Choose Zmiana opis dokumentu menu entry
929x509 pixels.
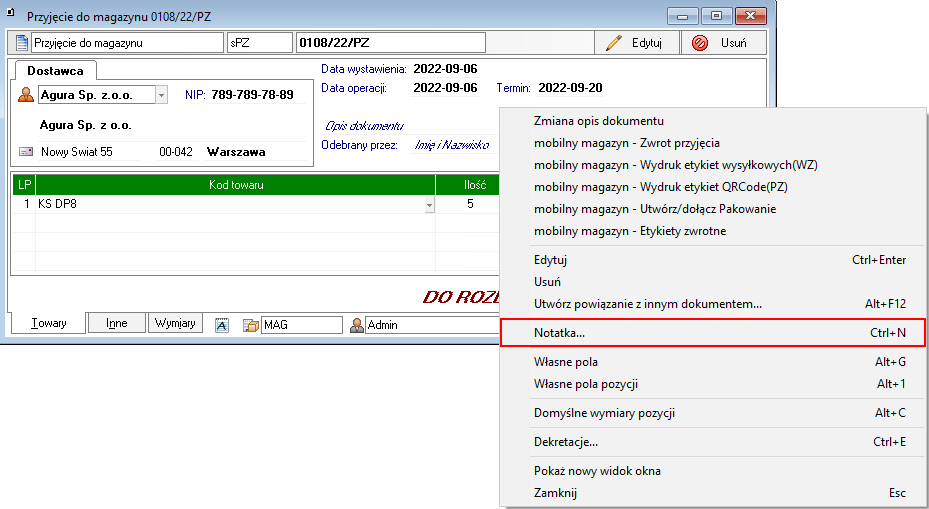pyautogui.click(x=599, y=121)
